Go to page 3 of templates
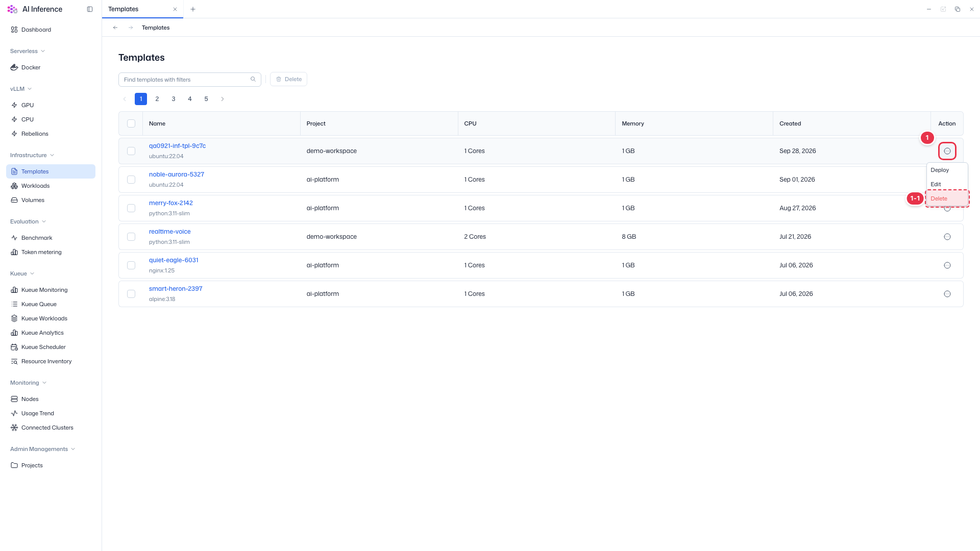Screen dimensions: 980x551 [174, 99]
